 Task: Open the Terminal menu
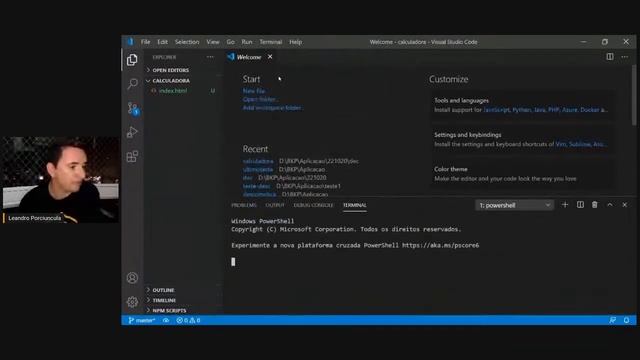click(x=271, y=42)
